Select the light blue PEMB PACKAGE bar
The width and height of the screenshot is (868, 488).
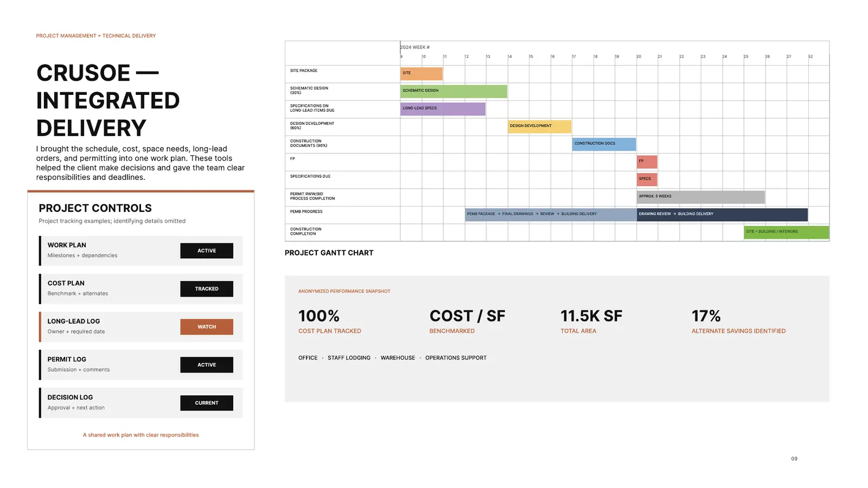click(x=551, y=214)
